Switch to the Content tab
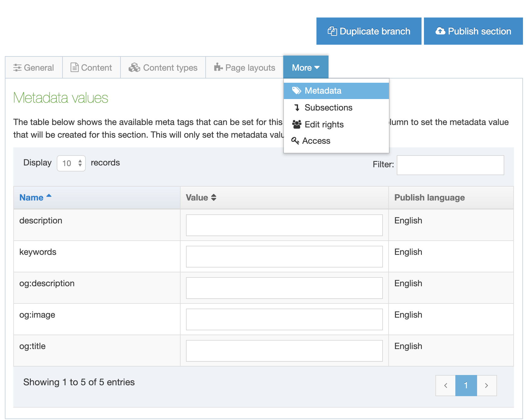Screen dimensions: 526x420 point(91,68)
